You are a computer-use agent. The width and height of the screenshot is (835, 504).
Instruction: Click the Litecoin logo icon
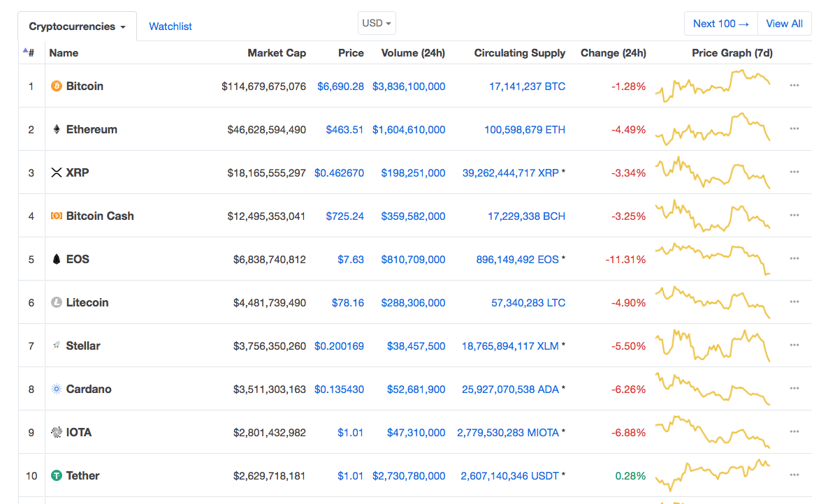[57, 302]
